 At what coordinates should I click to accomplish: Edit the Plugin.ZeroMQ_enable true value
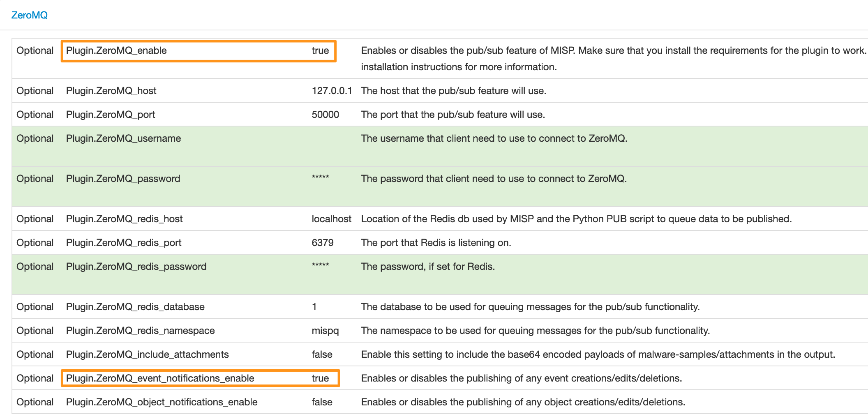click(320, 51)
